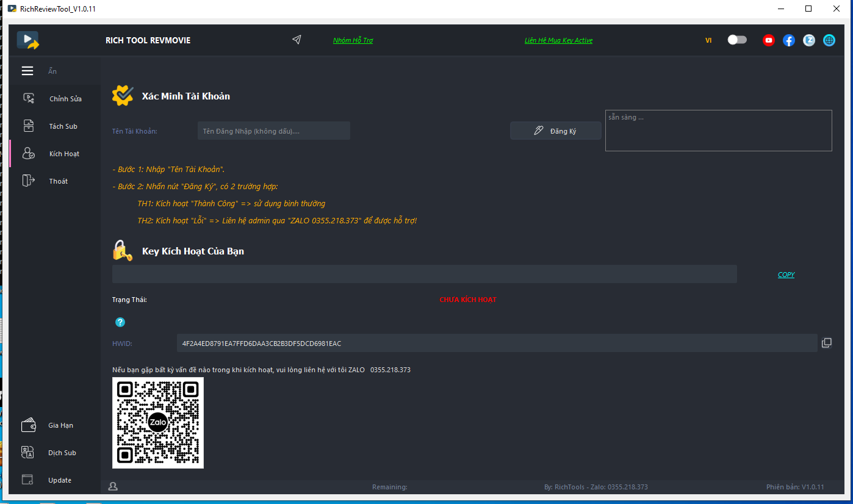This screenshot has height=504, width=853.
Task: Click the Đăng Ký register button
Action: 556,131
